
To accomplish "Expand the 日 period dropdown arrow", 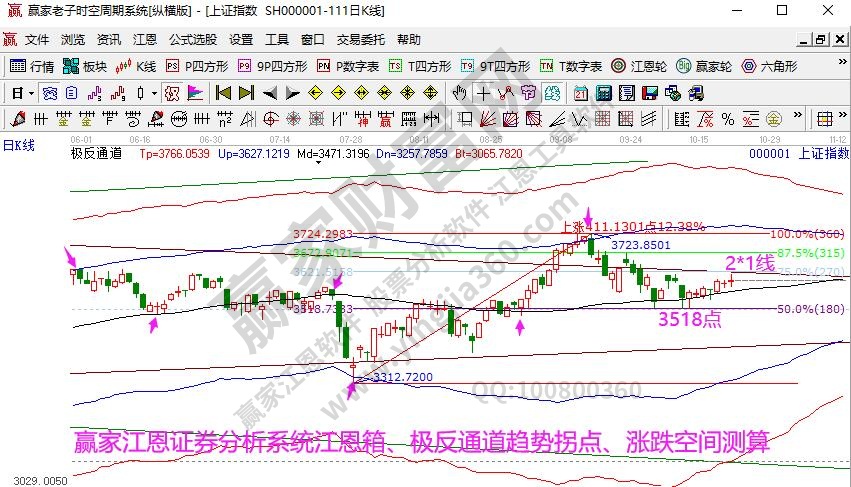I will [32, 93].
